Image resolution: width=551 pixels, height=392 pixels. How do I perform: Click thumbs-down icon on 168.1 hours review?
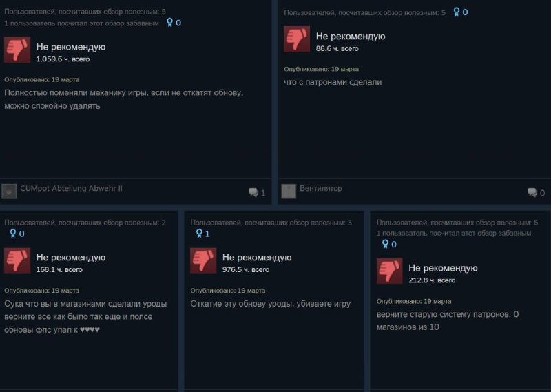pos(17,260)
